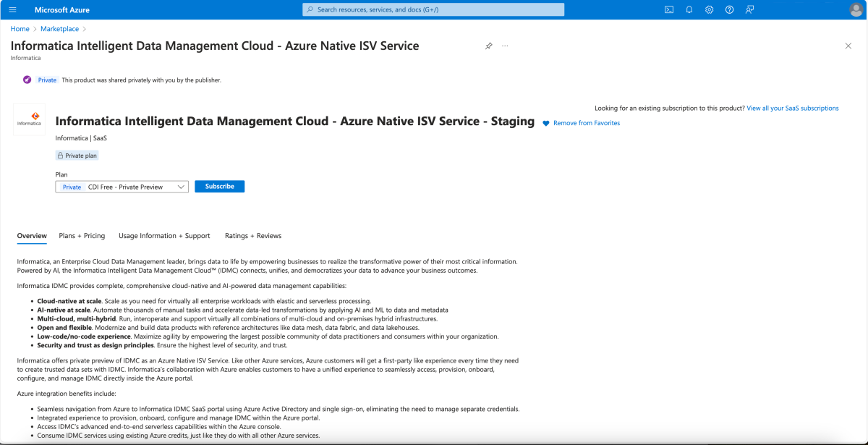Select the Overview tab
The image size is (868, 445).
tap(32, 236)
